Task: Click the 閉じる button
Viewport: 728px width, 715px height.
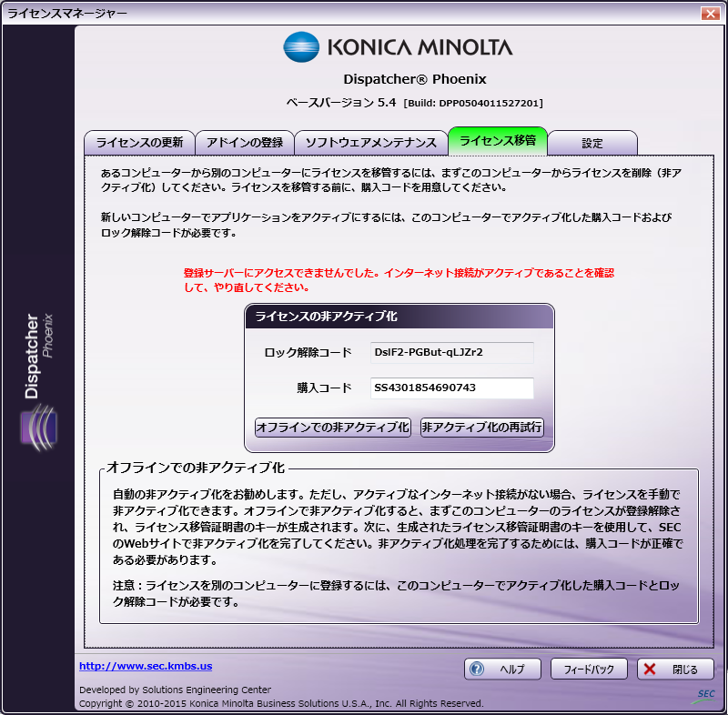Action: tap(675, 670)
